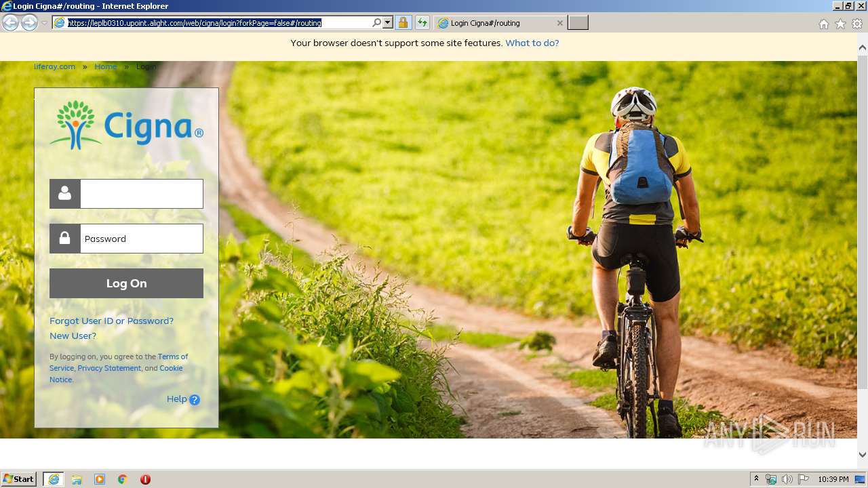Open recent pages dropdown arrow
This screenshot has width=868, height=488.
point(44,23)
